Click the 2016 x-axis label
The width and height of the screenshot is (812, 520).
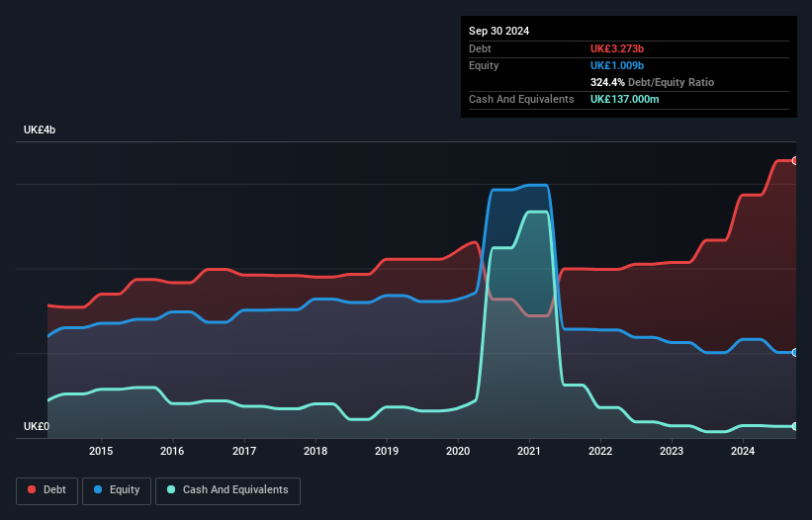172,451
